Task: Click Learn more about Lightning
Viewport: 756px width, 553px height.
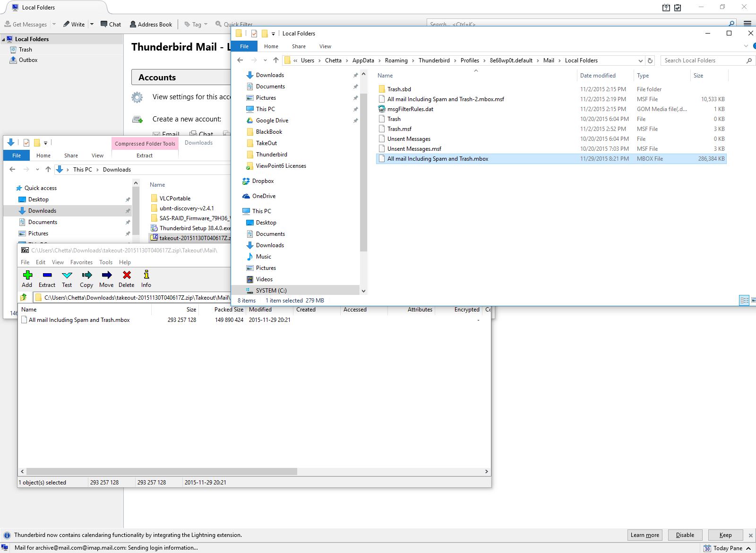Action: click(645, 535)
